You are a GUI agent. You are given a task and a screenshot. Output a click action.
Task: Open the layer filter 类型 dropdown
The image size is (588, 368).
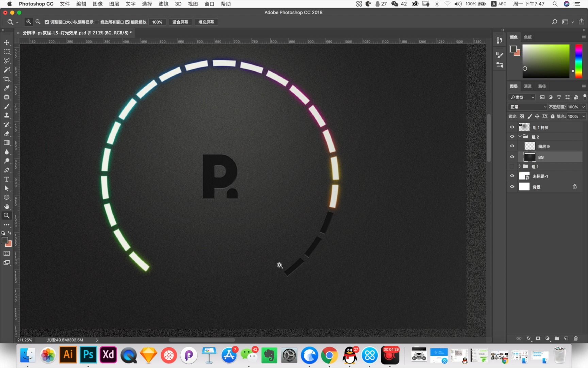point(522,97)
